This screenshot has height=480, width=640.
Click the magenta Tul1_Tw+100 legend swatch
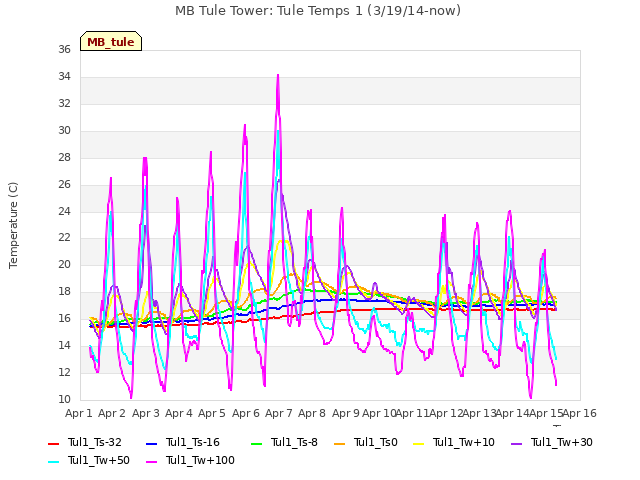click(151, 461)
